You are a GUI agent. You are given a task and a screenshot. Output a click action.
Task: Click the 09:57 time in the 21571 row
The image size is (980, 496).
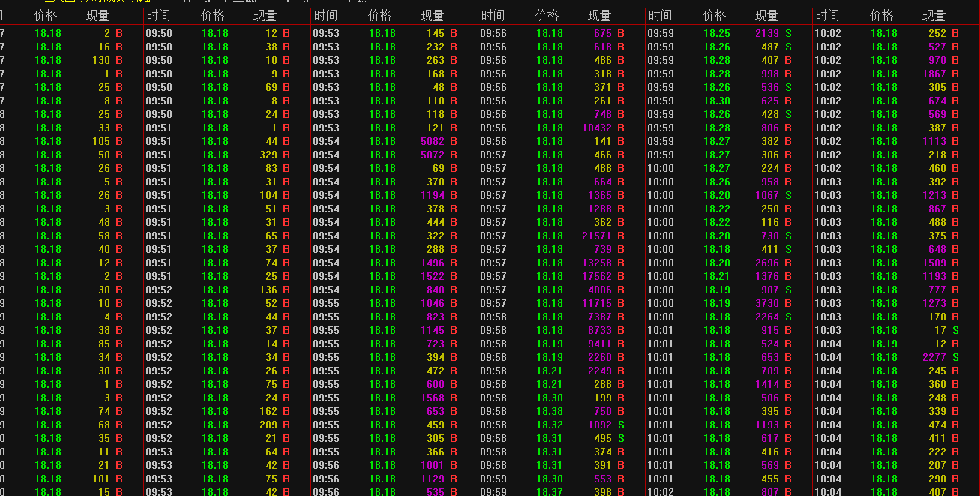(493, 236)
